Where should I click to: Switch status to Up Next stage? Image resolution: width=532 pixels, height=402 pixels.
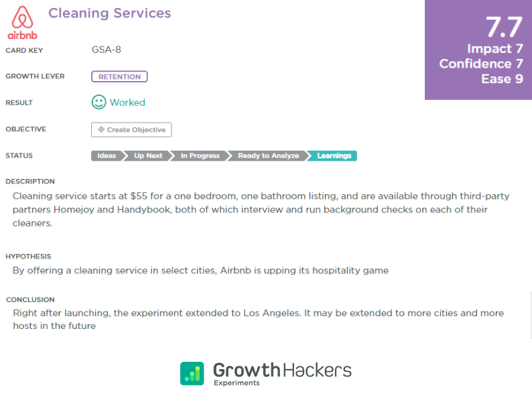click(148, 155)
